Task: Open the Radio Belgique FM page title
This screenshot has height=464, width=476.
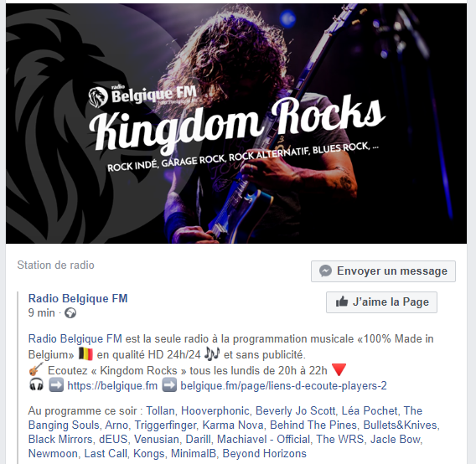Action: click(x=78, y=299)
